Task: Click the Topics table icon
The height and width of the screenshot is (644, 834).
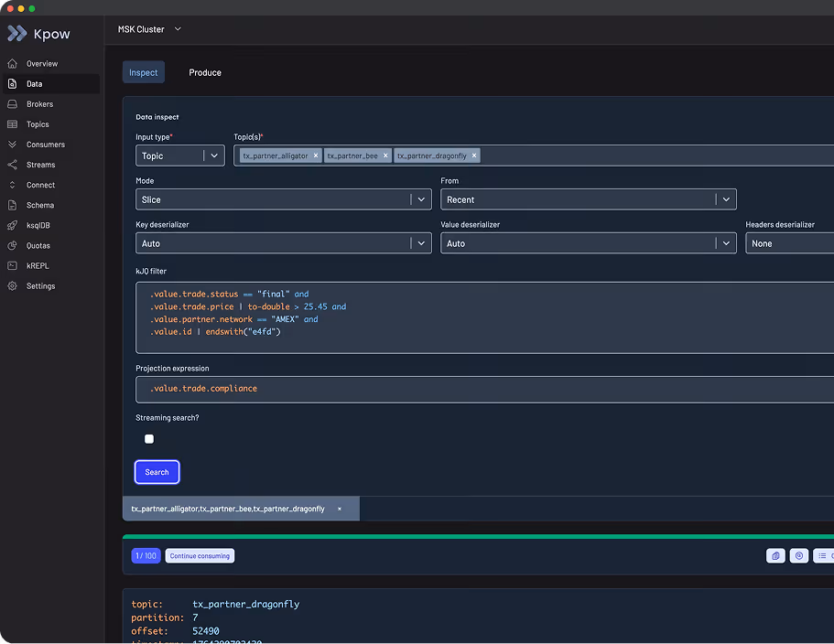Action: click(x=12, y=124)
